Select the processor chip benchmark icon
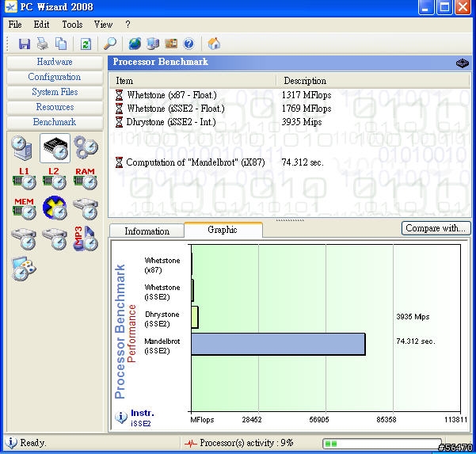476x454 pixels. (55, 148)
